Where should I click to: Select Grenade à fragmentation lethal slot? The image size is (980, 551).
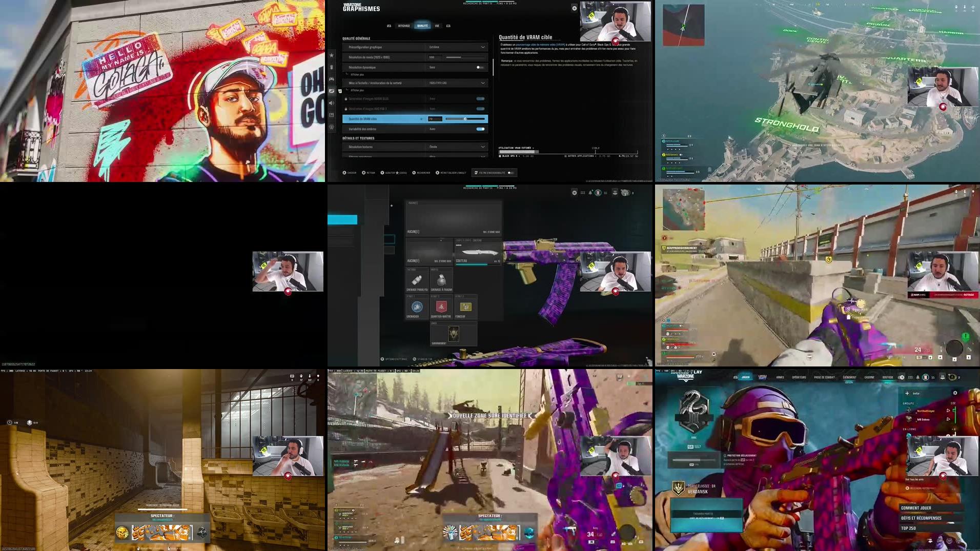click(x=441, y=280)
